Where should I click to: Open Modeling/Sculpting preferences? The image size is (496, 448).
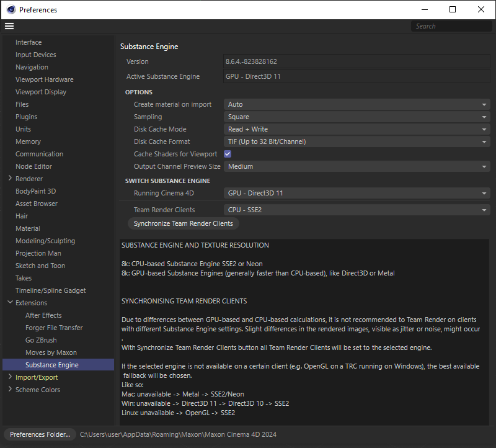pos(45,241)
